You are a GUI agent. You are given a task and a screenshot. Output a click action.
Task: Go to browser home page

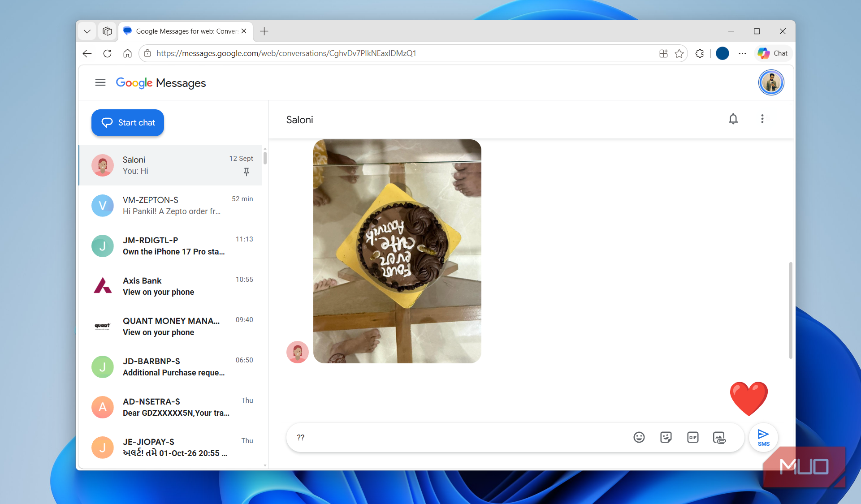[x=127, y=53]
